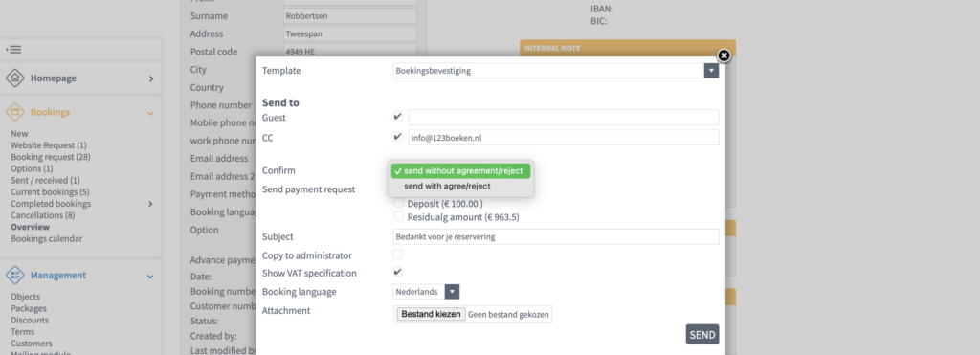Click 'Geen bestand gekozen' text

tap(509, 315)
